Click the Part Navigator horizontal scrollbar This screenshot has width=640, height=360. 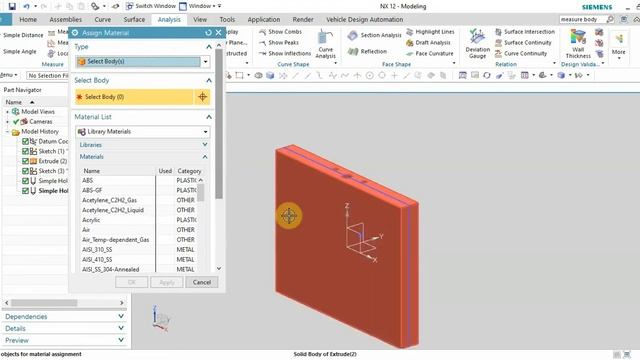pyautogui.click(x=44, y=303)
